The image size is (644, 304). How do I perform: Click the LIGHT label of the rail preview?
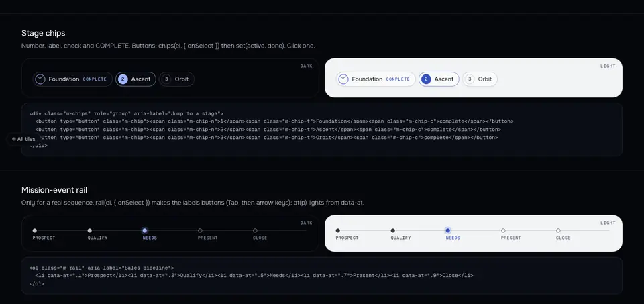tap(608, 223)
